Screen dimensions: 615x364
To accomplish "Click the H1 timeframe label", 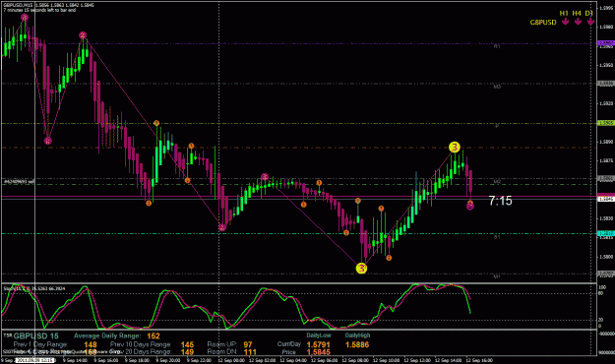I will (564, 13).
